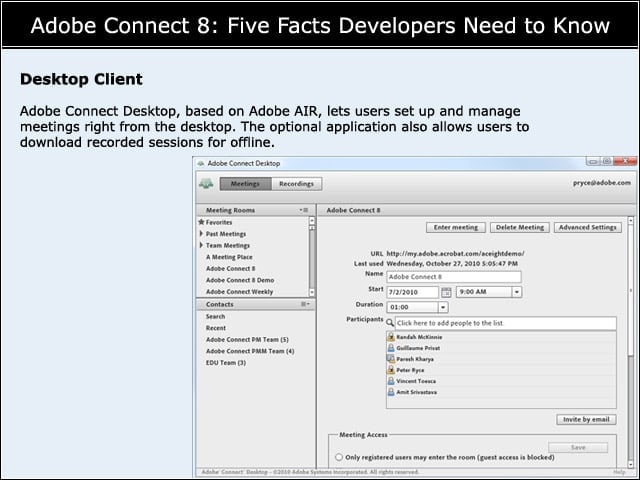Click the Adobe Connect logo icon beside Meetings

[x=206, y=184]
